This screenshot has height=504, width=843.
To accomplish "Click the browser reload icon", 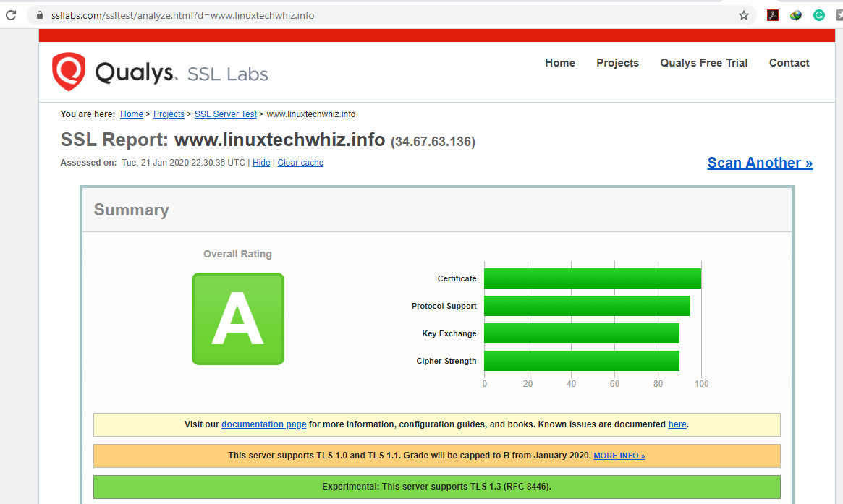I will click(x=11, y=15).
